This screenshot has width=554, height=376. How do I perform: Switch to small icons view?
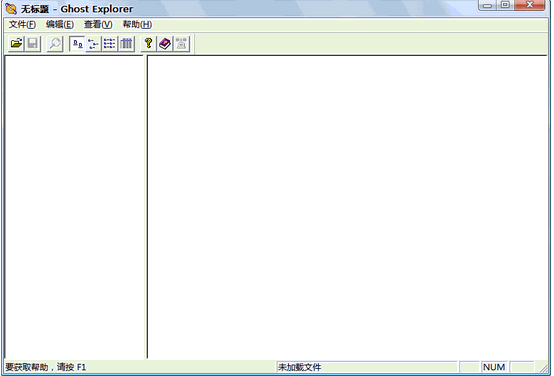93,44
